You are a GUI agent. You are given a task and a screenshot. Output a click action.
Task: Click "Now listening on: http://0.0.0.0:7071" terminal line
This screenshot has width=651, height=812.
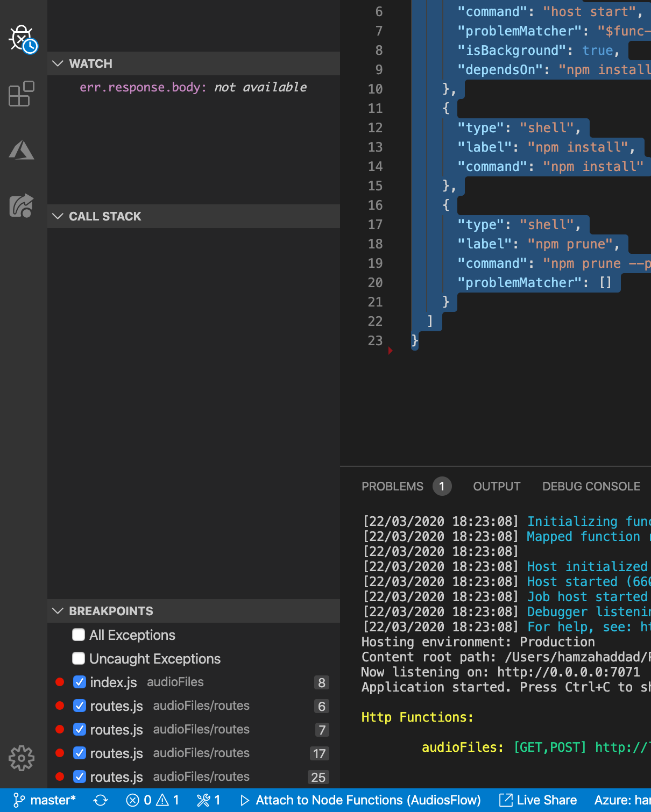coord(501,672)
